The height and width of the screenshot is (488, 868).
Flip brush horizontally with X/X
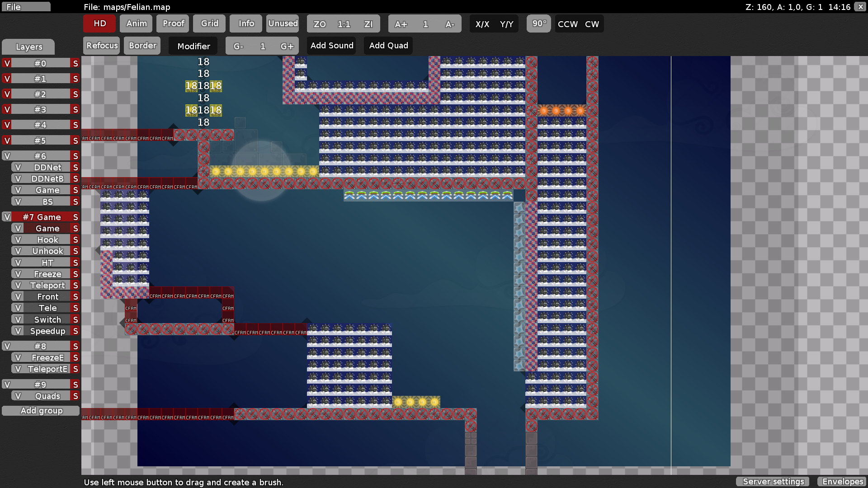point(482,24)
